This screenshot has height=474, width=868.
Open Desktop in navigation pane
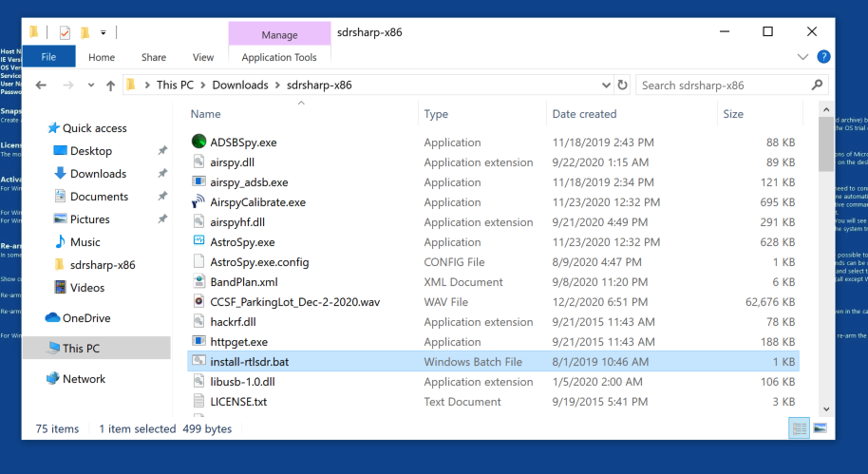pos(91,151)
